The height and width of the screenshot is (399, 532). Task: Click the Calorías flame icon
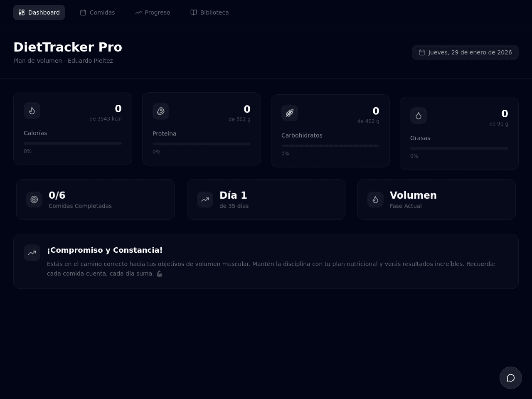pyautogui.click(x=32, y=111)
